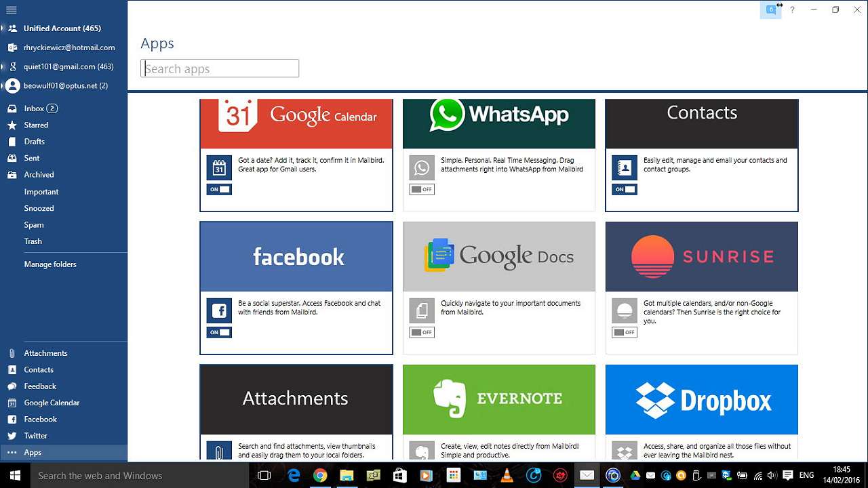868x488 pixels.
Task: Click the WhatsApp small icon in description
Action: [x=422, y=167]
